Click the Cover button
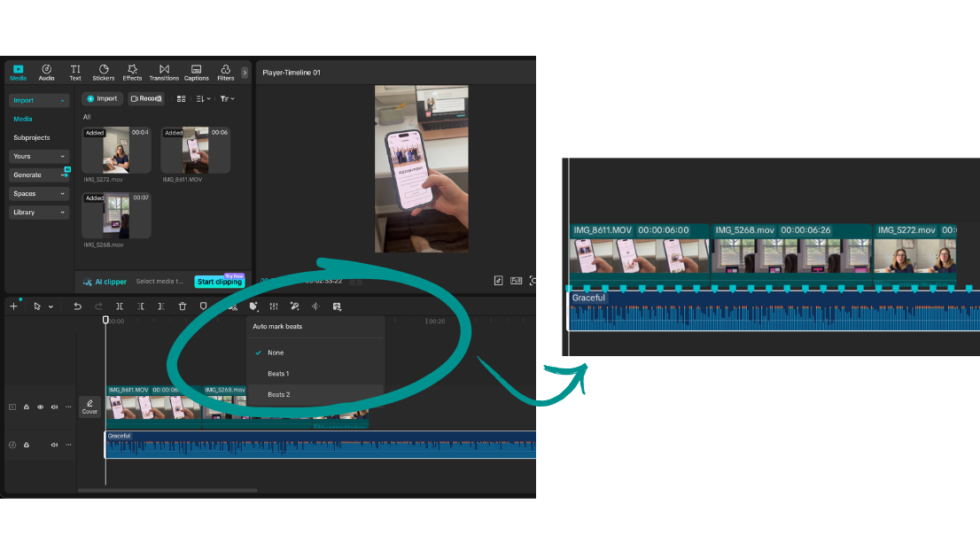 (x=89, y=407)
